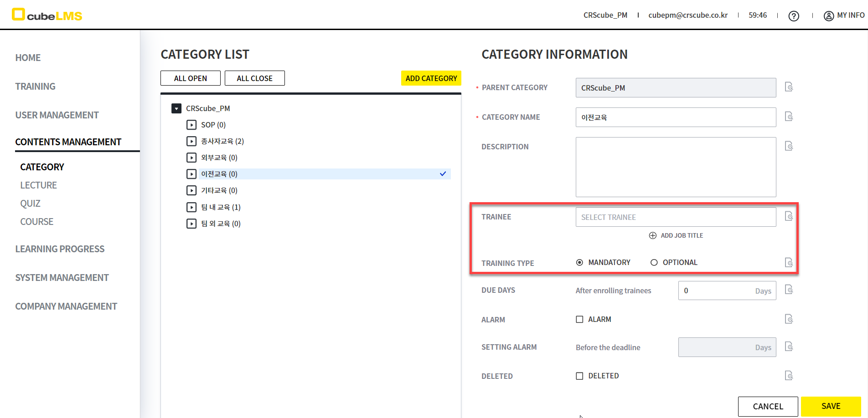Click the help question mark icon

[x=794, y=16]
